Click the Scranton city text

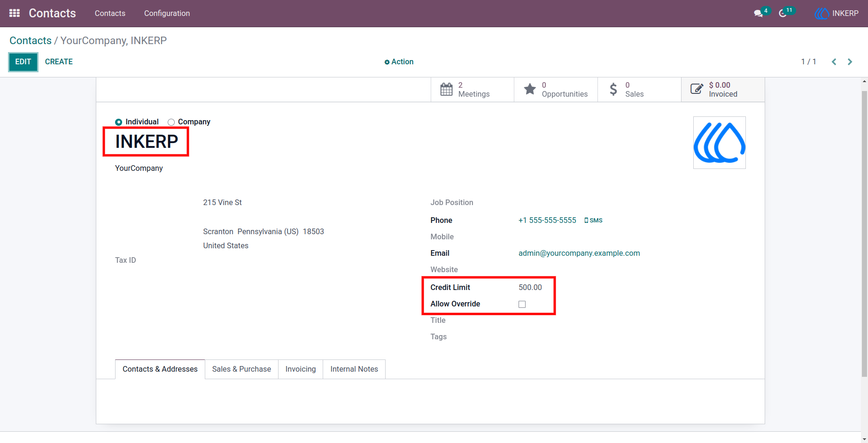218,232
